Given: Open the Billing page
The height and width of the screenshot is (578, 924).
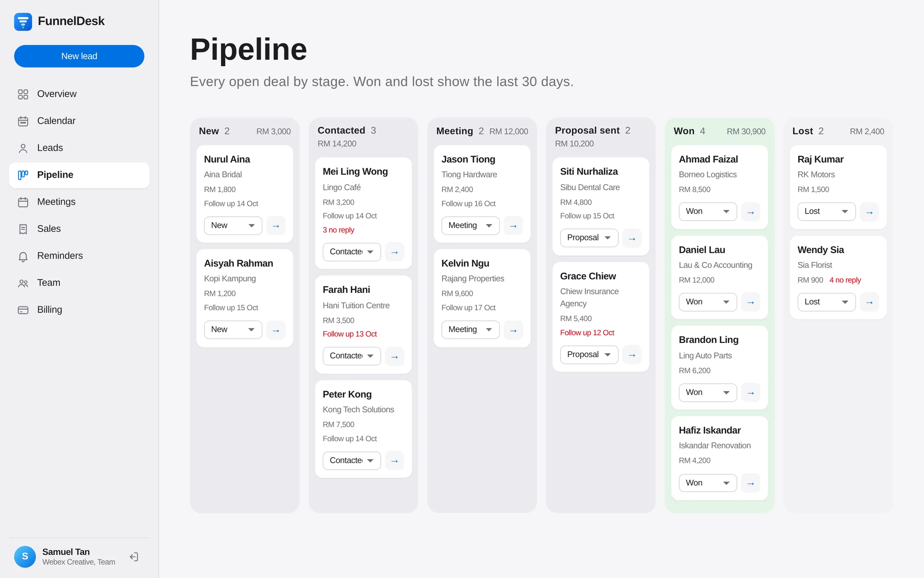Looking at the screenshot, I should (x=79, y=310).
